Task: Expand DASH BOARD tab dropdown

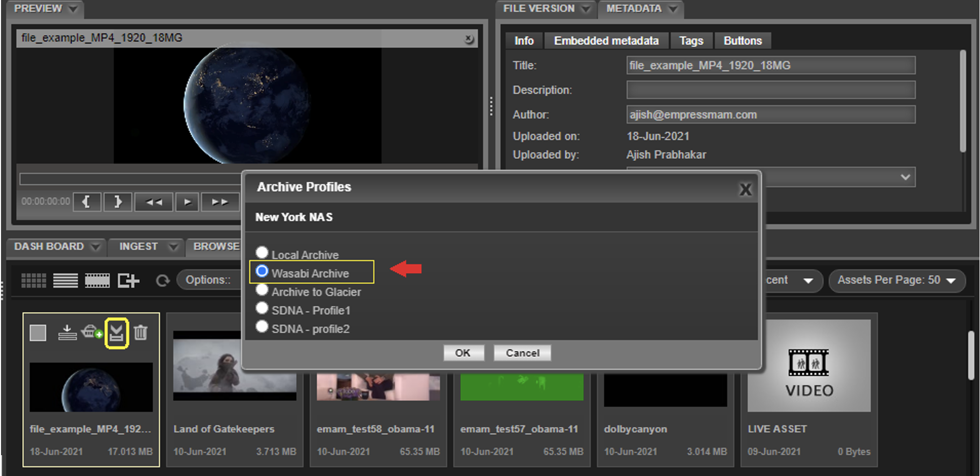Action: [x=95, y=247]
